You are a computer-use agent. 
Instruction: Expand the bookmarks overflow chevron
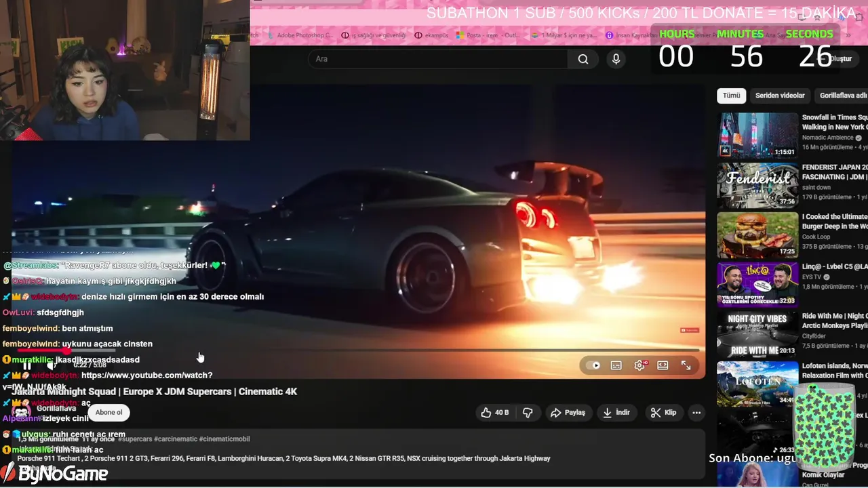[848, 35]
